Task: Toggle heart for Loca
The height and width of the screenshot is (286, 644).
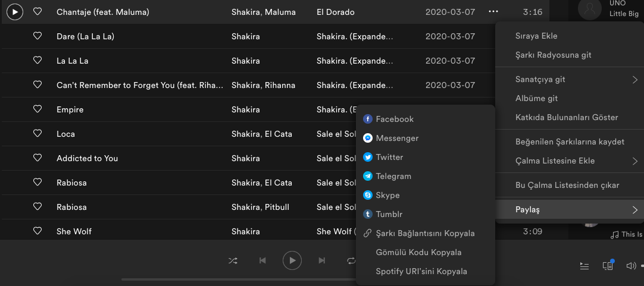Action: pos(37,134)
